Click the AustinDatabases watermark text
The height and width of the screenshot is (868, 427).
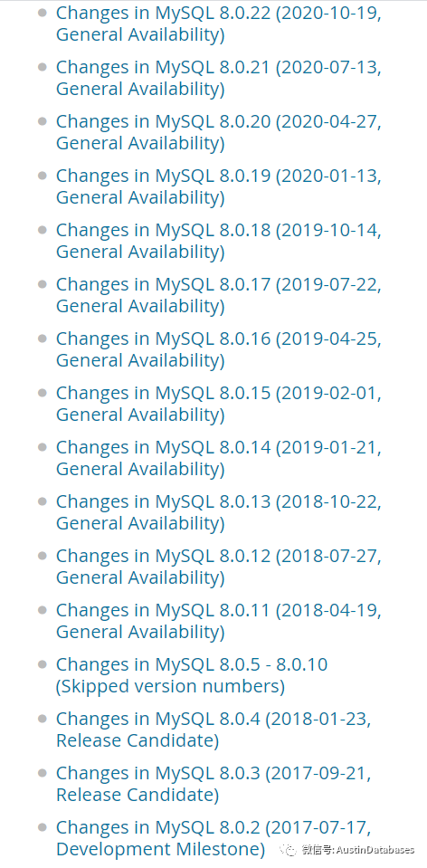coord(375,850)
